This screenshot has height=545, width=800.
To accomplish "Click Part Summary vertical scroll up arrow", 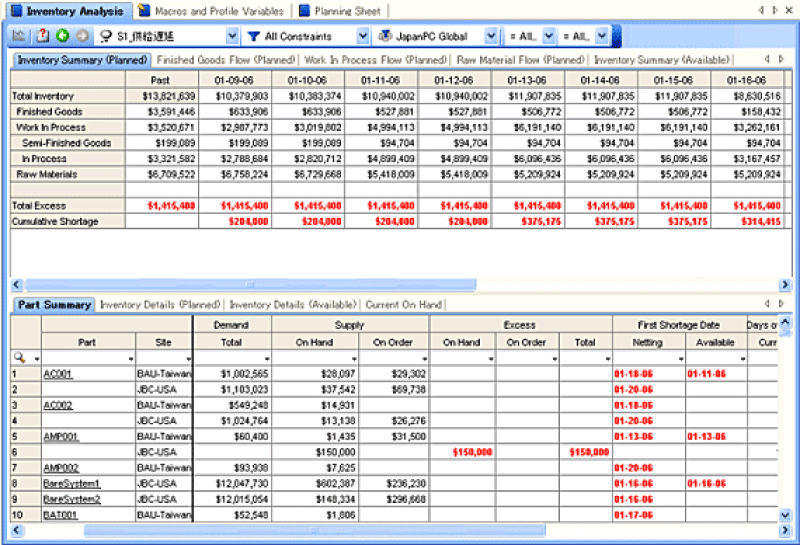I will click(x=786, y=321).
